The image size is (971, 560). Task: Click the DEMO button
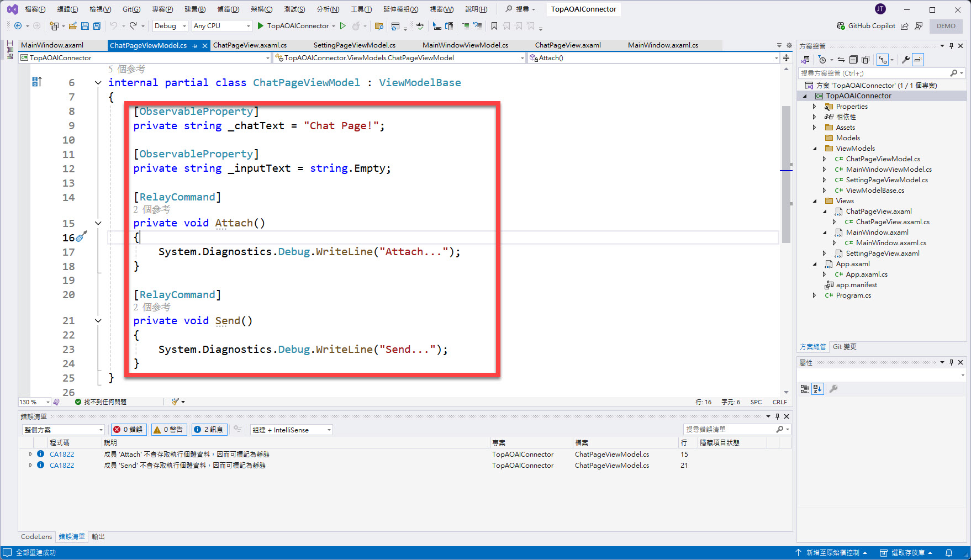tap(946, 26)
